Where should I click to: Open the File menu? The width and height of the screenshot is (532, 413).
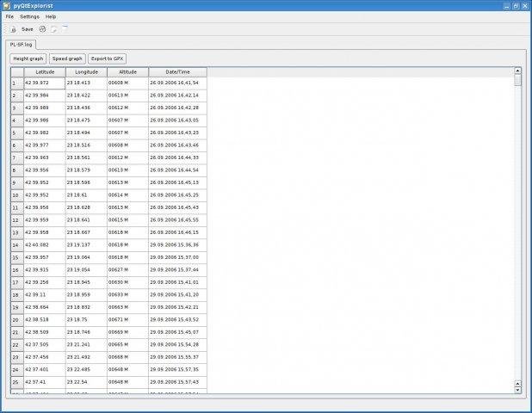pos(9,16)
